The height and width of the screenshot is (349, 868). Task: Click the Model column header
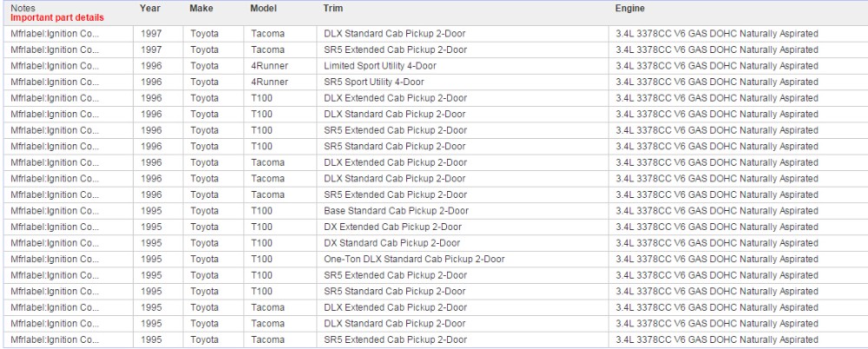(263, 7)
